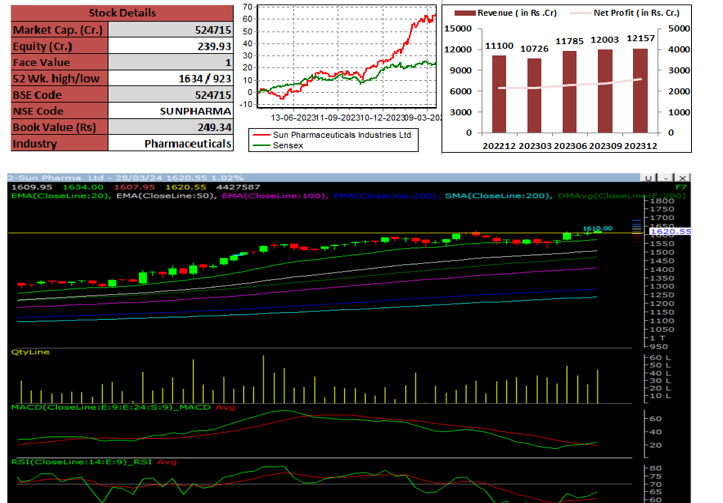Viewport: 723px width, 503px height.
Task: Click the Net Profit ( in Rs. Cr.) legend
Action: 624,13
